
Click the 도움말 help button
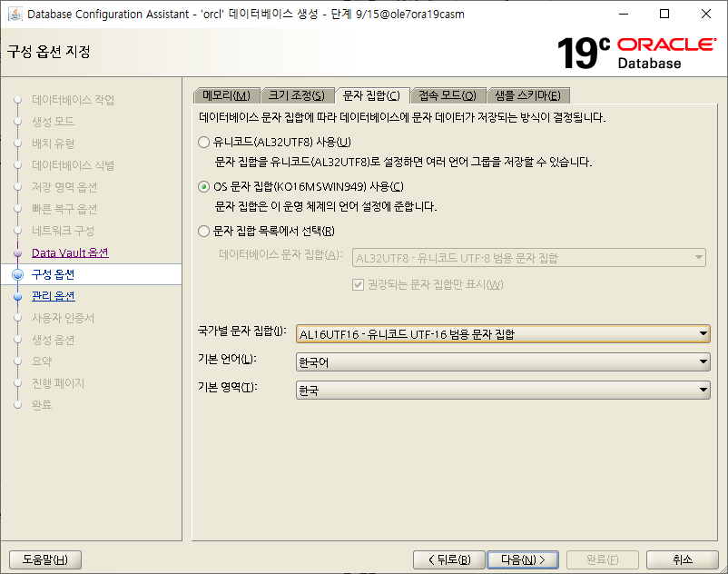tap(45, 559)
